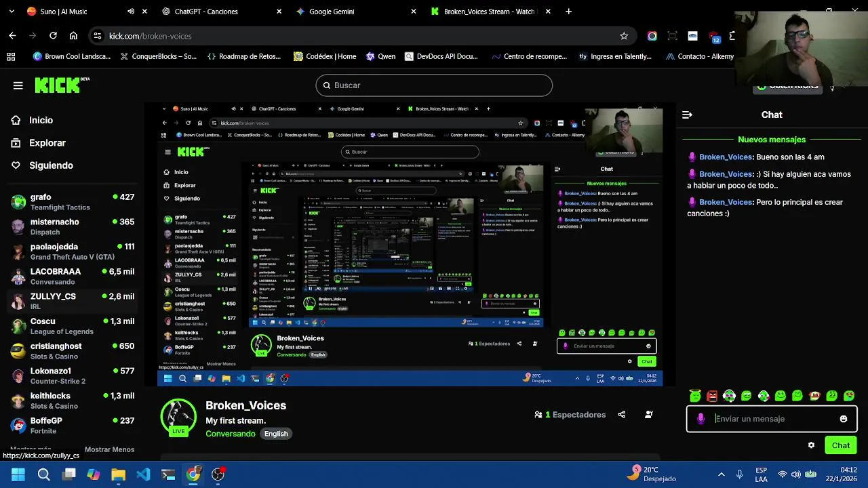The image size is (868, 488).
Task: Open the Conversando category link
Action: 231,434
